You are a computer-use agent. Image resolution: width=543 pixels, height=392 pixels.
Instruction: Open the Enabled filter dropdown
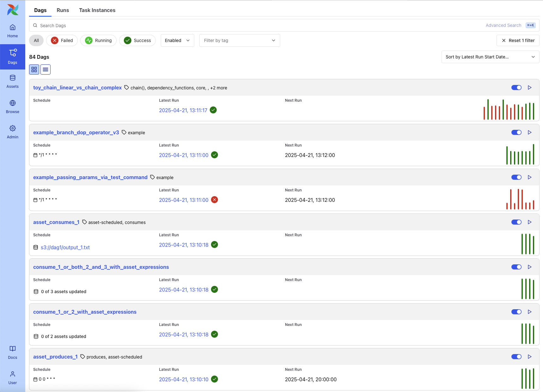(x=177, y=40)
